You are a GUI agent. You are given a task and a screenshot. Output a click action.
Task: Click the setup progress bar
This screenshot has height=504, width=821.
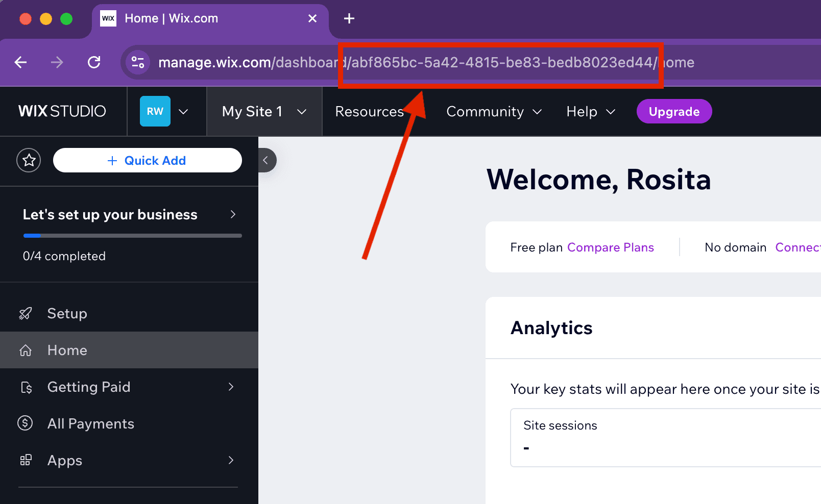pyautogui.click(x=133, y=236)
